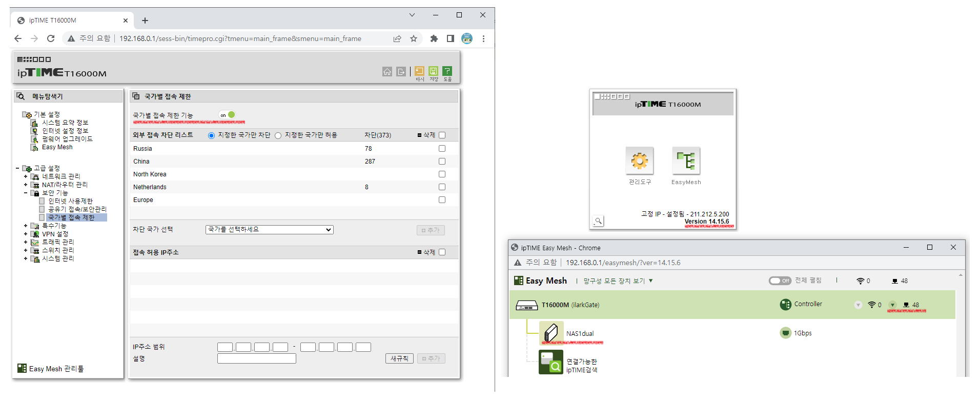Check the North Korea row checkbox

point(442,174)
